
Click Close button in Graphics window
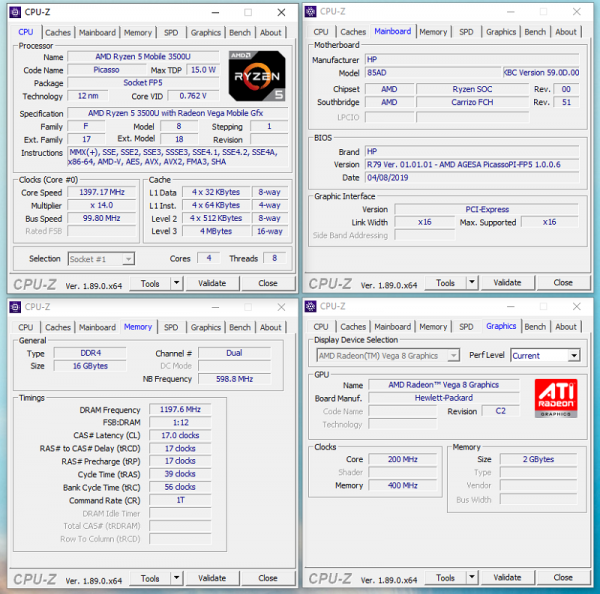(563, 577)
